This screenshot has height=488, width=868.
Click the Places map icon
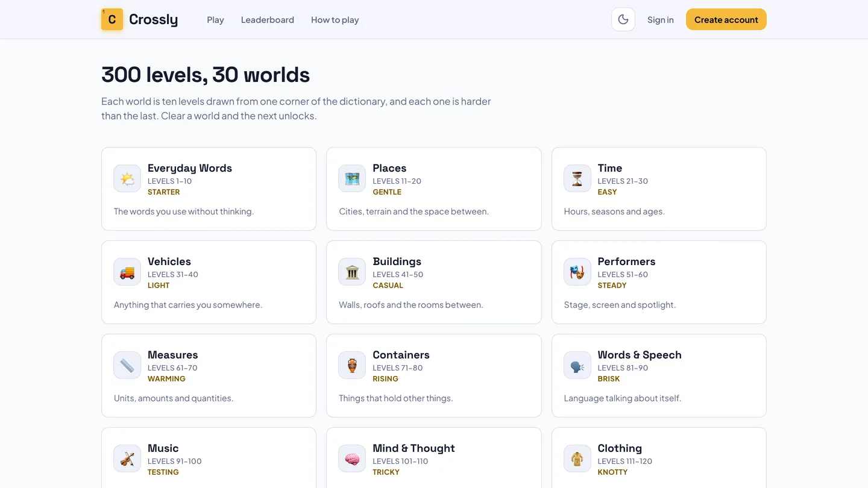point(352,179)
